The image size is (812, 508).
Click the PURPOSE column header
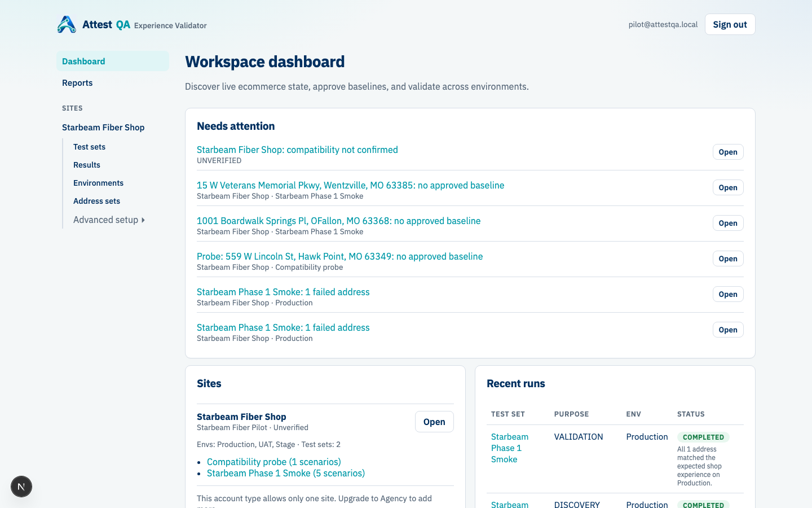point(571,414)
